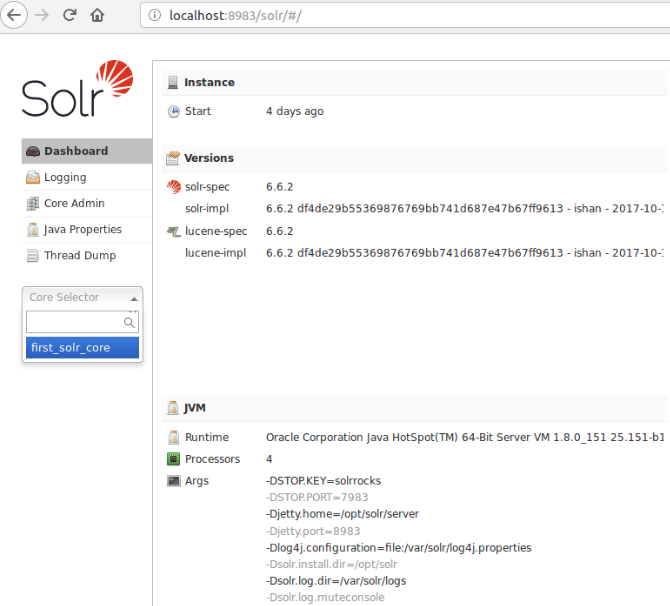Click the Args terminal icon
The image size is (670, 606).
(x=173, y=481)
